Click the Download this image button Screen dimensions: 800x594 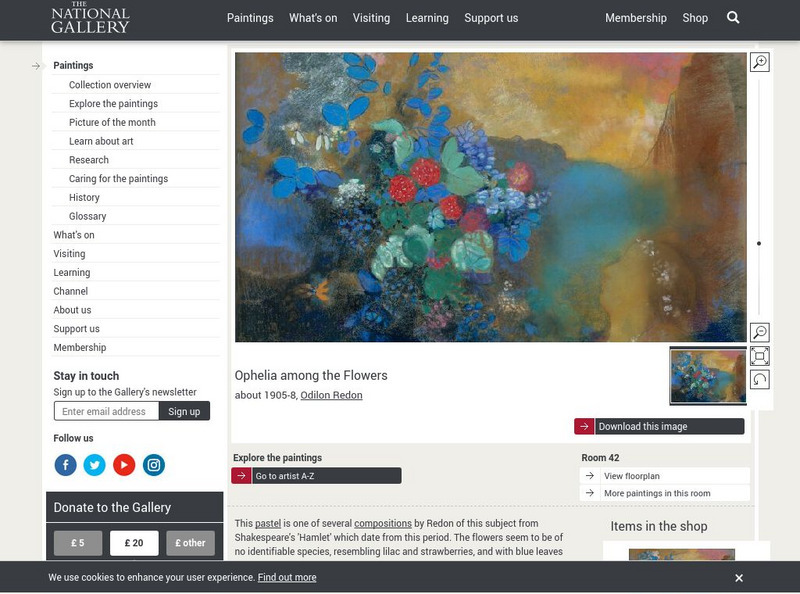click(x=659, y=426)
